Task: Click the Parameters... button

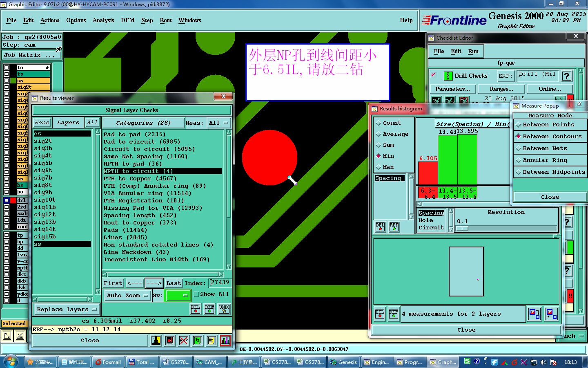Action: tap(452, 89)
